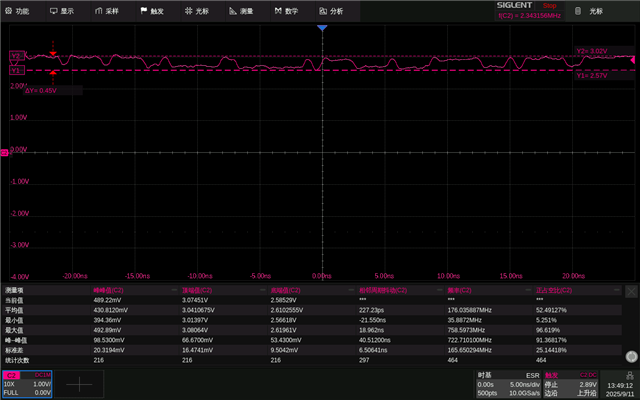Click the 489.22mV current value cell
The height and width of the screenshot is (400, 640).
pyautogui.click(x=107, y=300)
